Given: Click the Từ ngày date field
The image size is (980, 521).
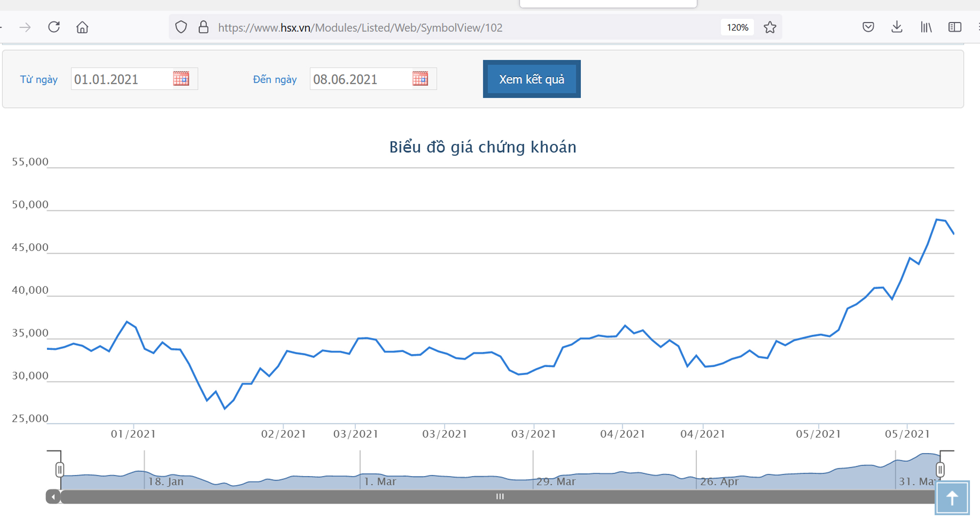Looking at the screenshot, I should pos(120,79).
